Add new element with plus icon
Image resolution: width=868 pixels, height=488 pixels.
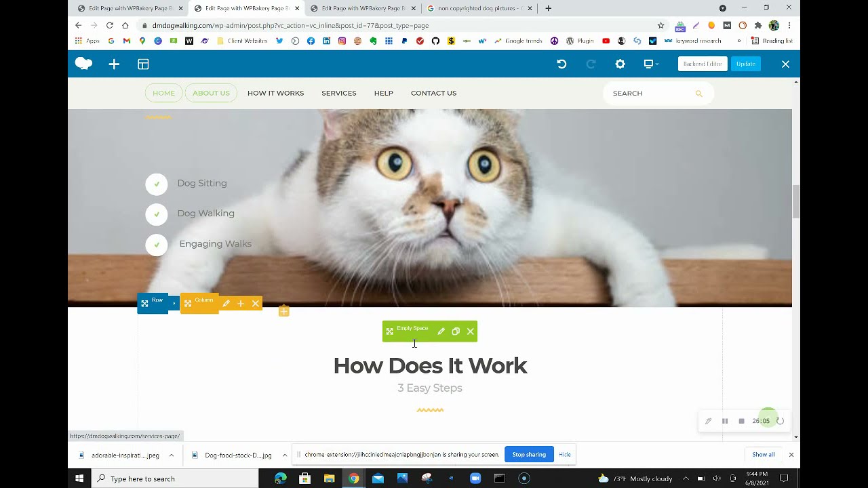coord(114,64)
